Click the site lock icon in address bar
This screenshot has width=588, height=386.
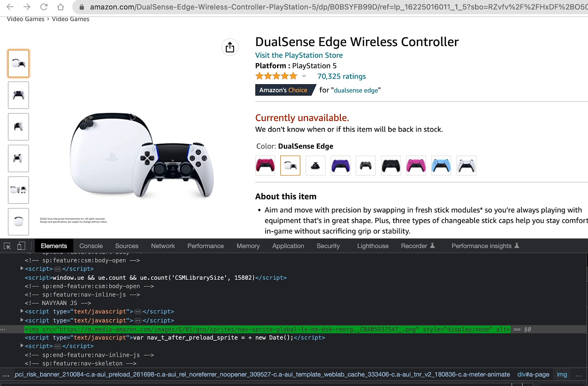(82, 7)
